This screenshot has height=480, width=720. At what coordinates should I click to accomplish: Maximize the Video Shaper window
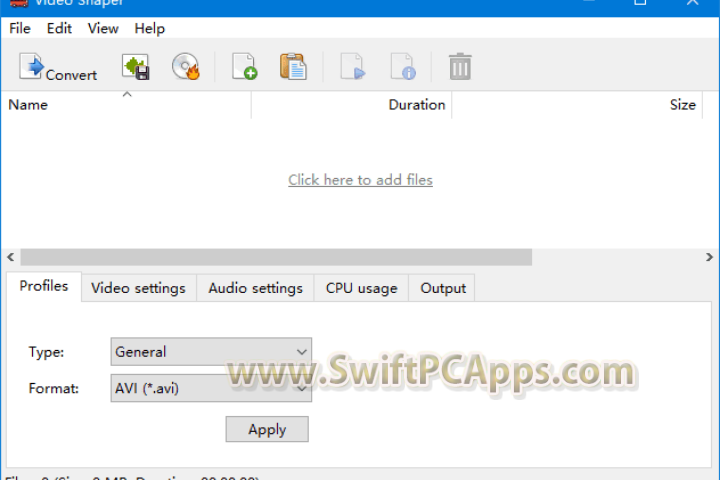[x=640, y=3]
